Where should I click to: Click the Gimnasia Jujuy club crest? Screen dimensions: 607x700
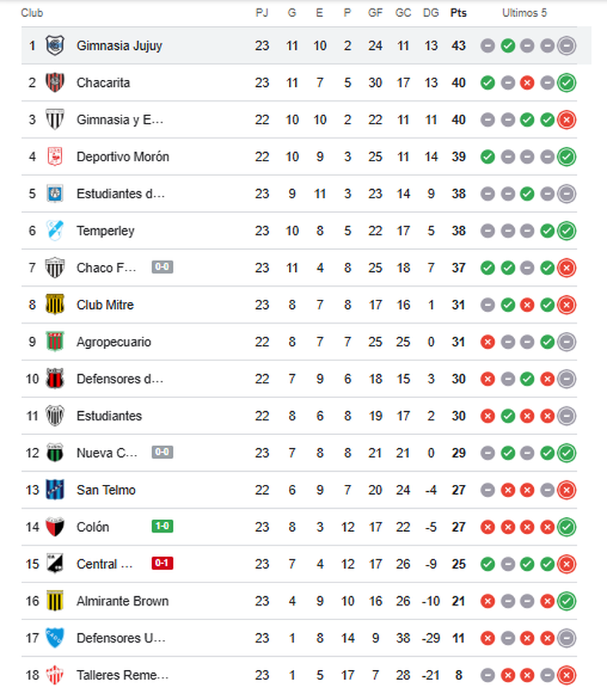tap(55, 45)
